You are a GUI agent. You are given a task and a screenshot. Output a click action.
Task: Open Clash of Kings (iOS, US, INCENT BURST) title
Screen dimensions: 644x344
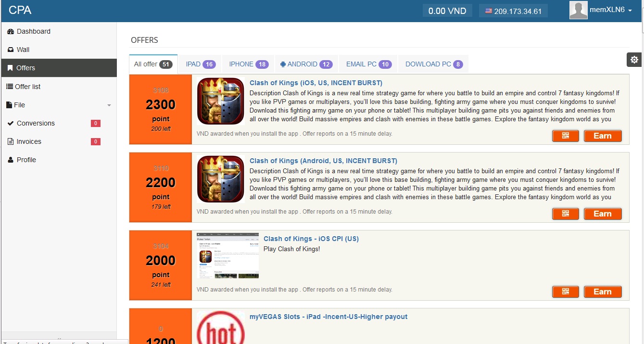point(316,83)
